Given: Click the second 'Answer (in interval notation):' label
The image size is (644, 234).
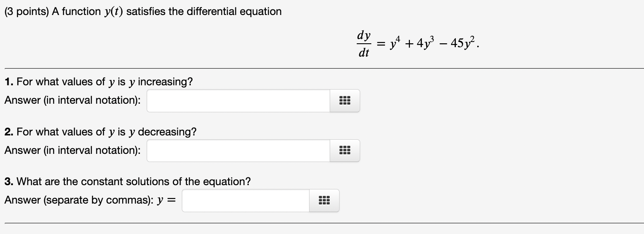Looking at the screenshot, I should click(x=72, y=150).
